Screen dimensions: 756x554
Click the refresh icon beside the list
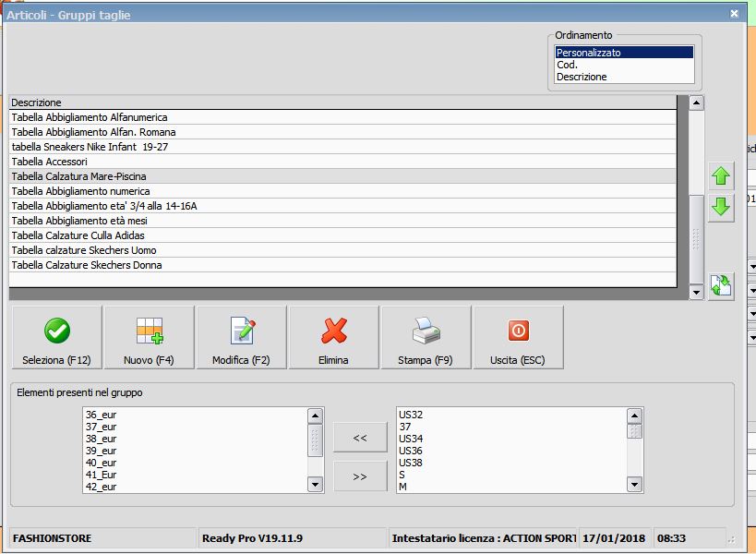coord(721,286)
